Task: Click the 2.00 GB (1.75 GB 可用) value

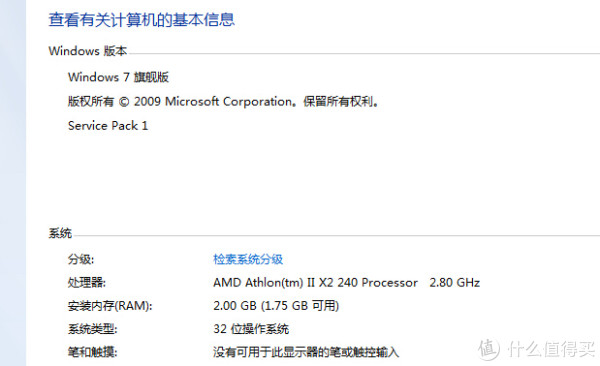Action: 276,306
